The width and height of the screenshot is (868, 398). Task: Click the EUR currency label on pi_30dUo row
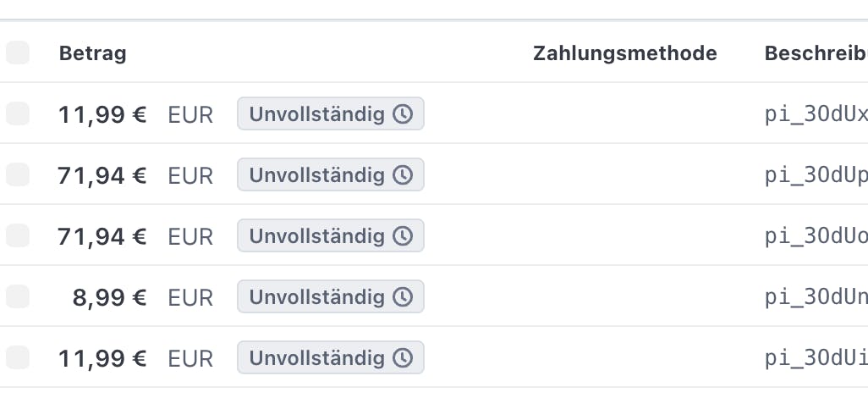190,236
